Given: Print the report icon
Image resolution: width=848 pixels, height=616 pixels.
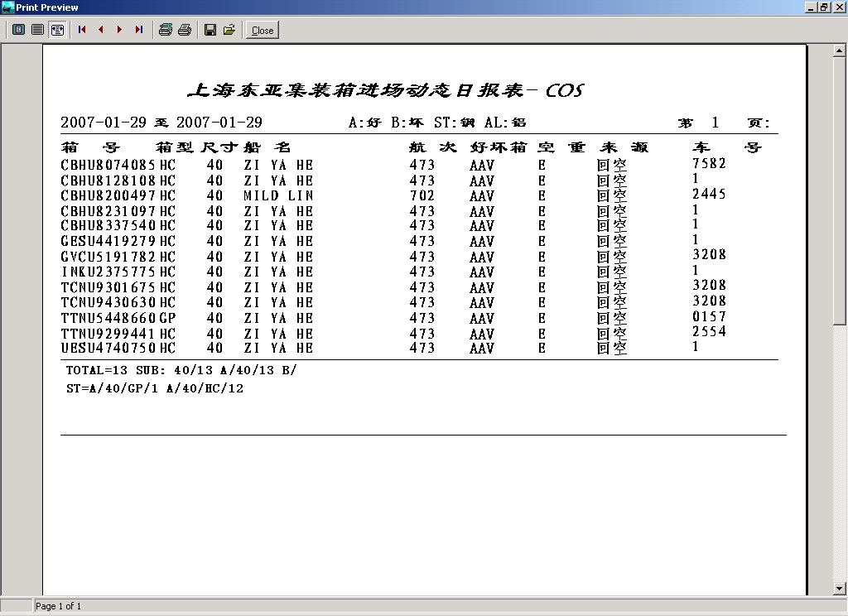Looking at the screenshot, I should (x=185, y=30).
